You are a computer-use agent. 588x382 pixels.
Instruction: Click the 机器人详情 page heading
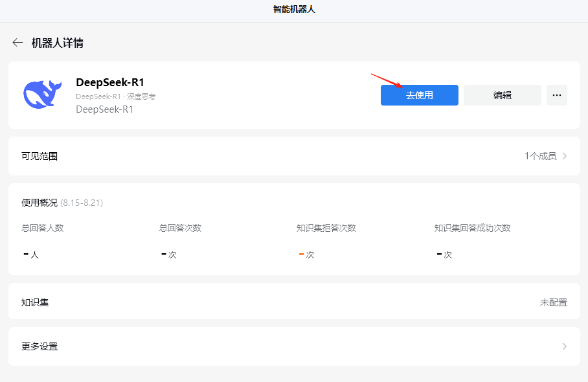[x=58, y=43]
